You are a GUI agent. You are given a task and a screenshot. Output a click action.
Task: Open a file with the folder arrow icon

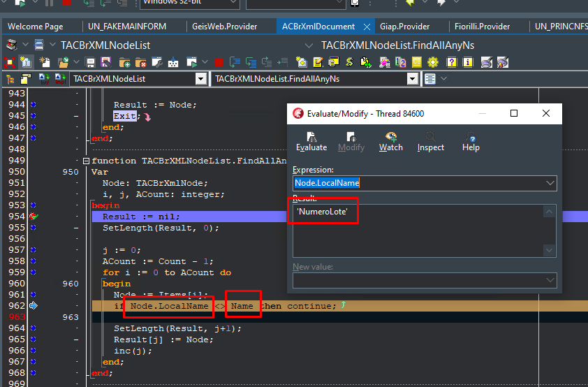pyautogui.click(x=64, y=62)
